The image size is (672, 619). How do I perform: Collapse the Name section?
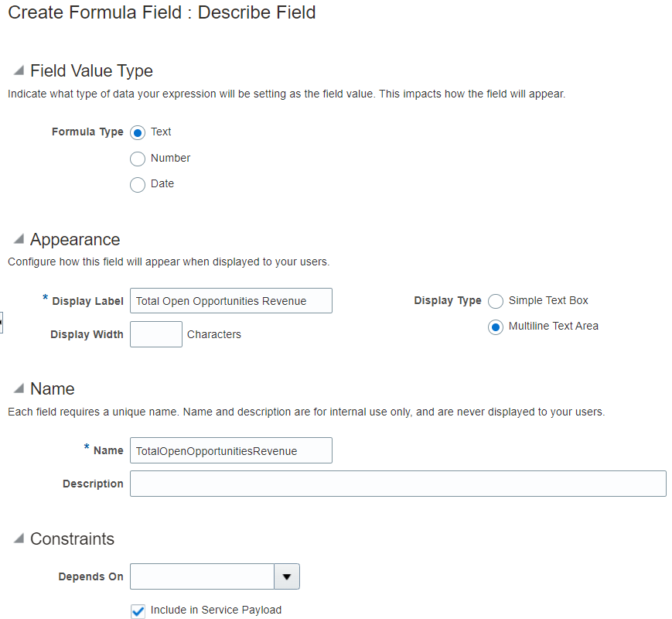17,388
